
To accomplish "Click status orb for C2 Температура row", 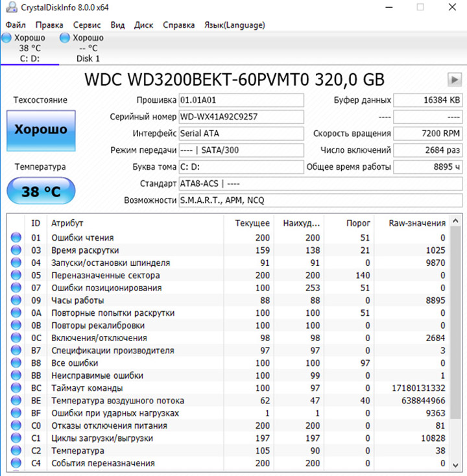I will 16,450.
